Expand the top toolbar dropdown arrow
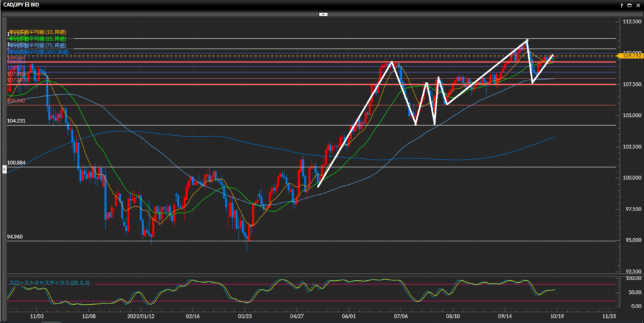Screen dimensions: 644x323 (x=322, y=13)
